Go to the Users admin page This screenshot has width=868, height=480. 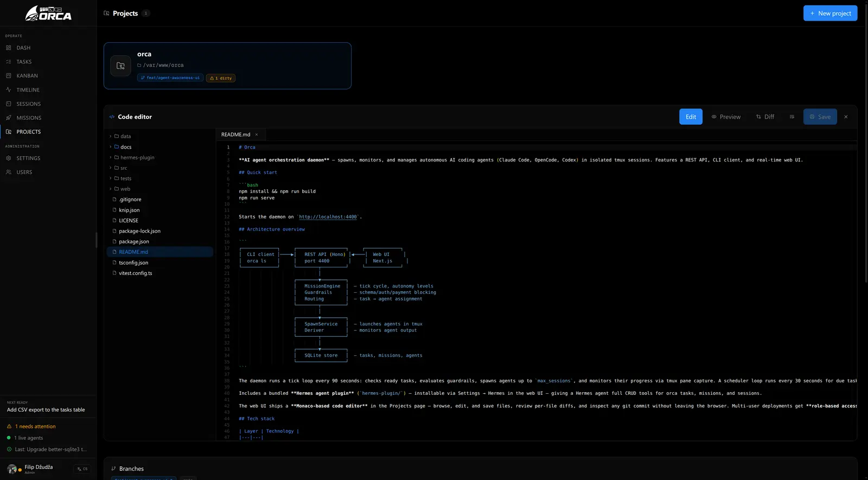coord(48,172)
